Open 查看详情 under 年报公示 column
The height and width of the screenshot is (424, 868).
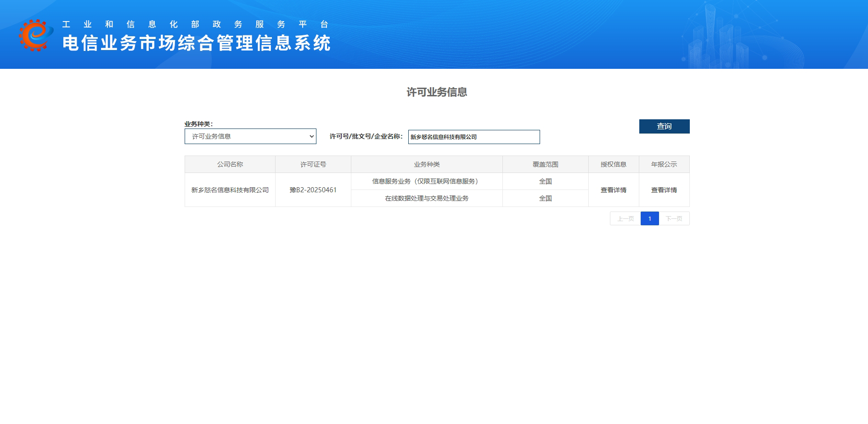click(664, 190)
